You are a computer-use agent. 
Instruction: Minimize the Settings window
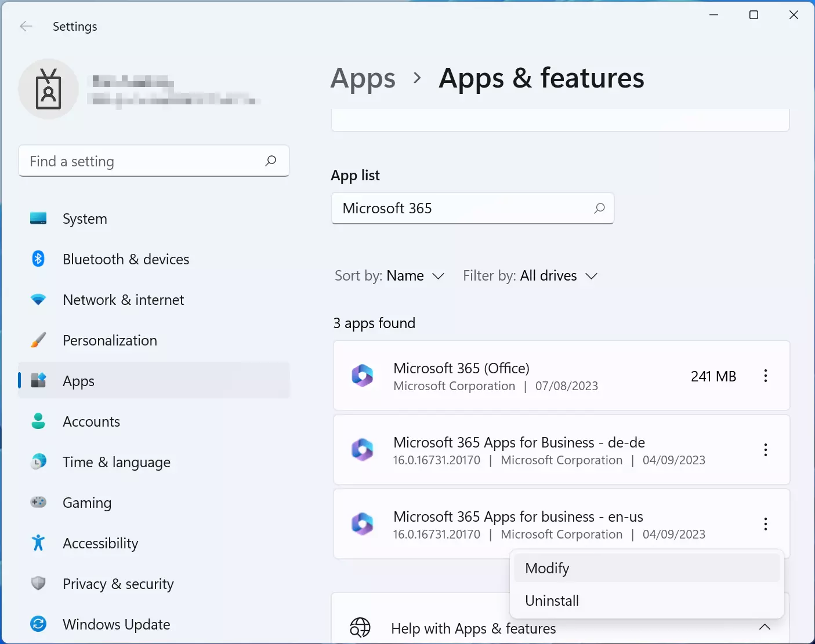pos(714,15)
